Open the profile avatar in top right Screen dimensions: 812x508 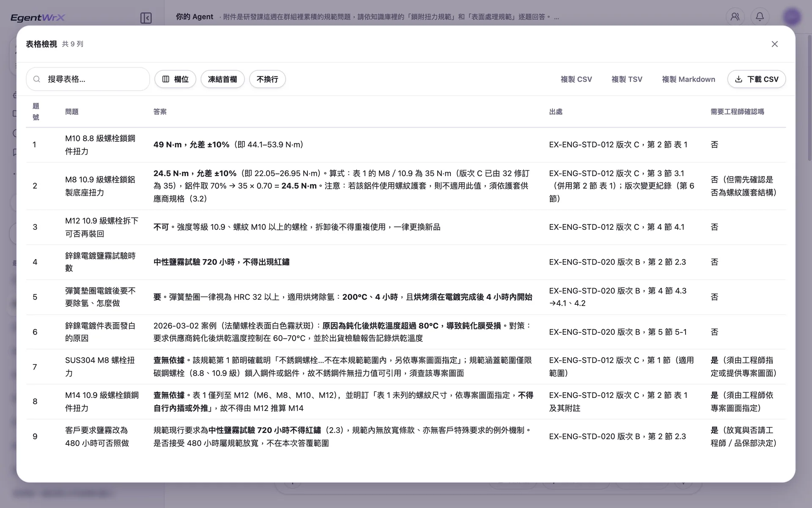coord(792,17)
